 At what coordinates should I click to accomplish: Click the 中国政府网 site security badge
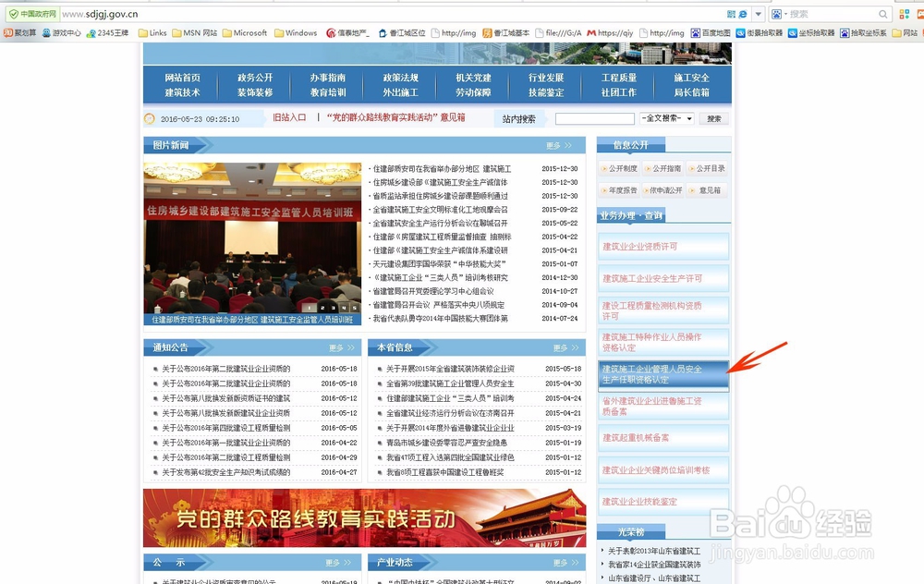32,14
